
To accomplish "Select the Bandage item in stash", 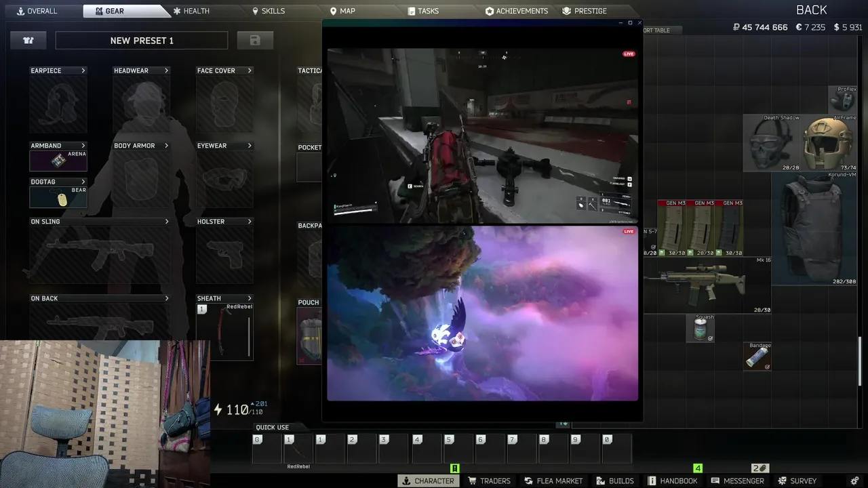I will pos(757,357).
